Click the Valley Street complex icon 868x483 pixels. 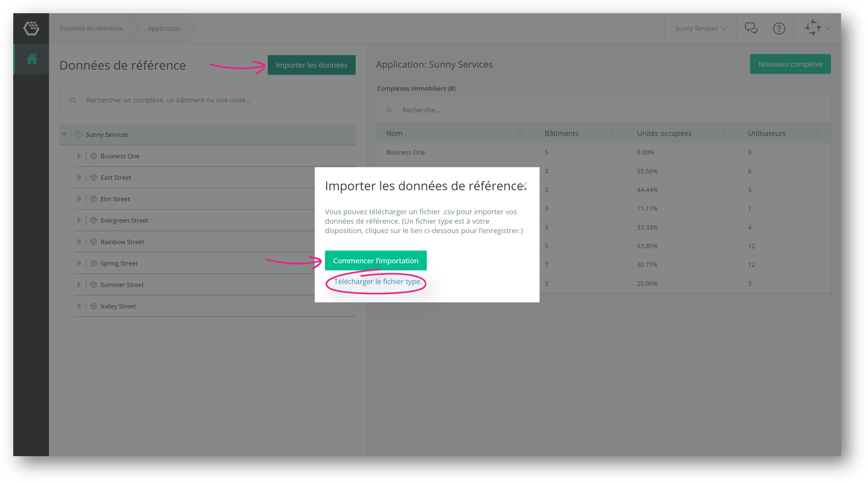click(94, 306)
